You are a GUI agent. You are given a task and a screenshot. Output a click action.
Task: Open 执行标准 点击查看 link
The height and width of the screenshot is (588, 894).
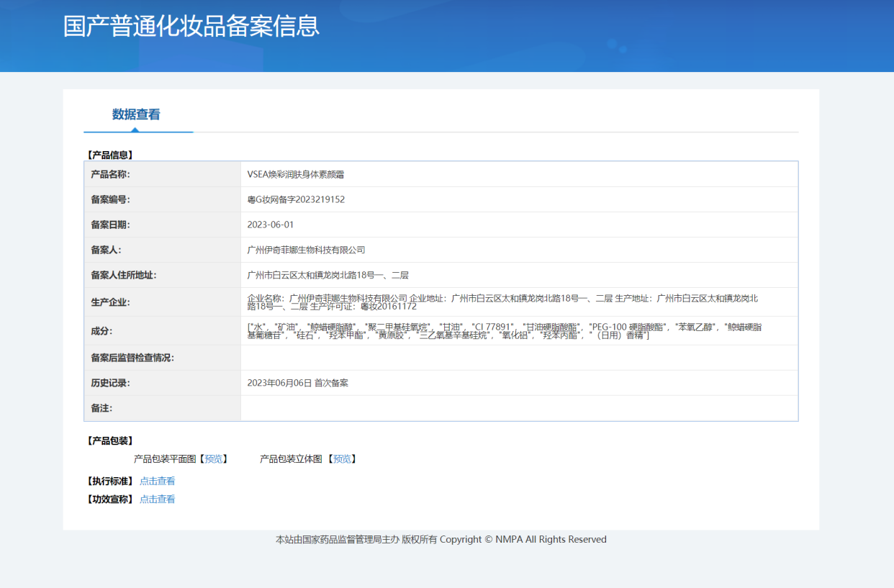157,481
